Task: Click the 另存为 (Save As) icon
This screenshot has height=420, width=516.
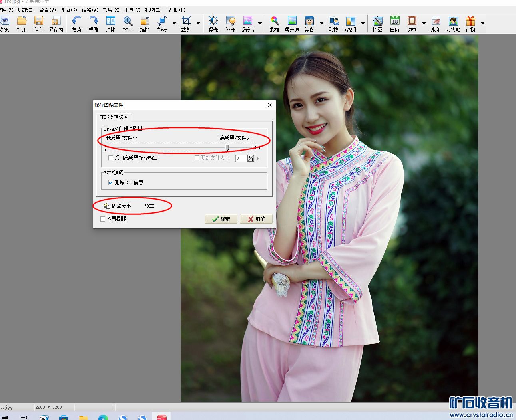Action: tap(56, 24)
